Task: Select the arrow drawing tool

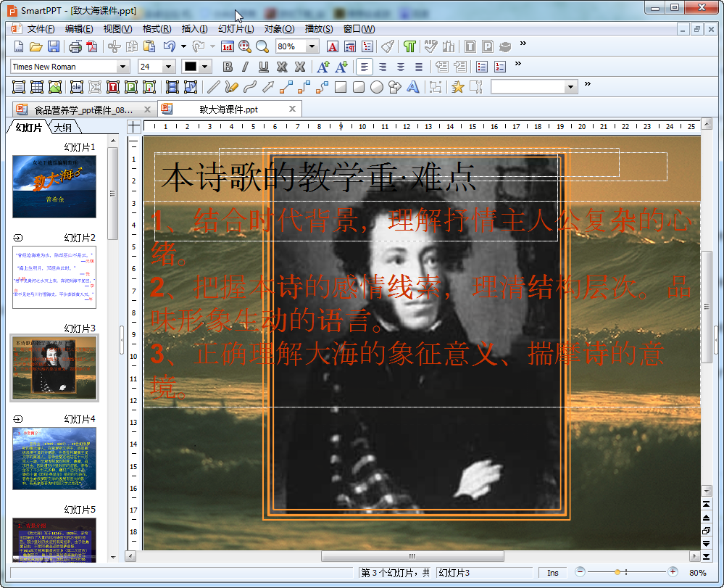Action: (268, 87)
